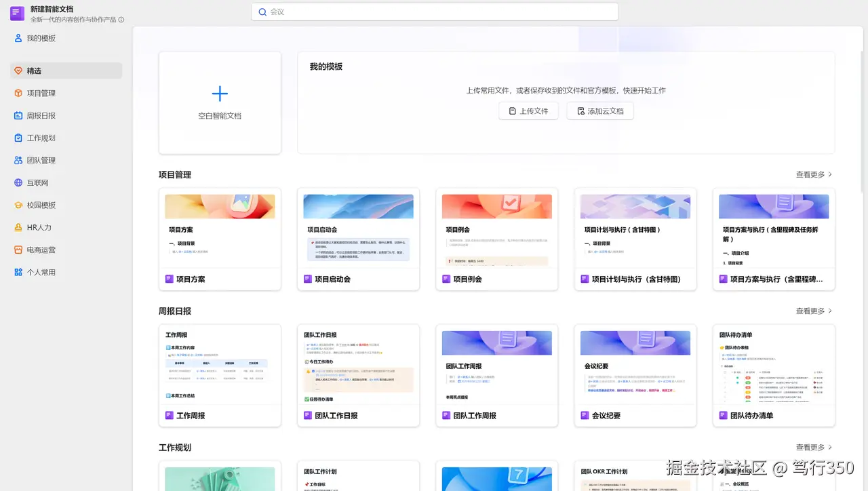
Task: Click the doc icon beside 团队待办清单 title
Action: 723,415
